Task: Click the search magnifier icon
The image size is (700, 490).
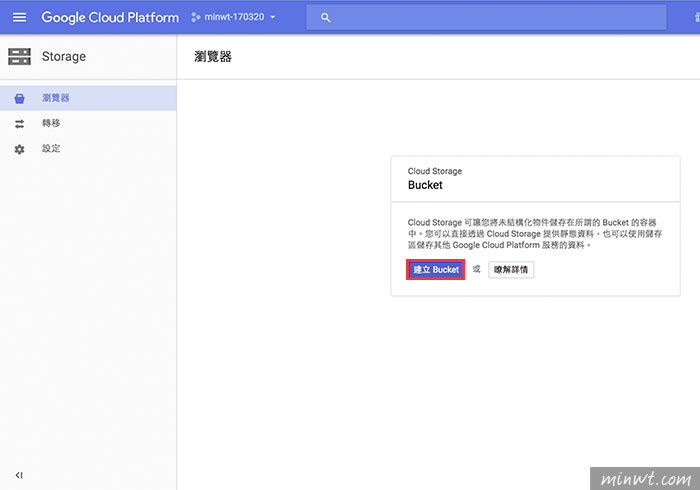Action: 325,18
